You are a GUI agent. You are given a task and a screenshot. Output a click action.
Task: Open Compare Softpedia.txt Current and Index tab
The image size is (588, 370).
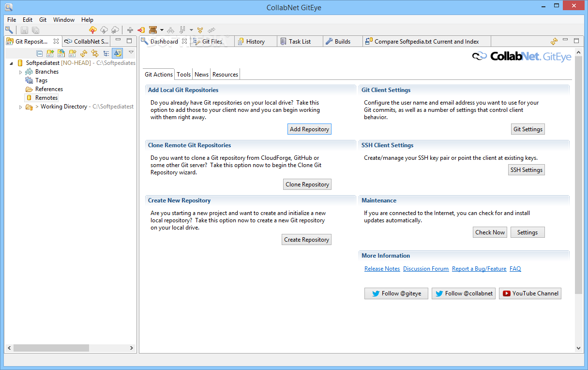point(426,41)
